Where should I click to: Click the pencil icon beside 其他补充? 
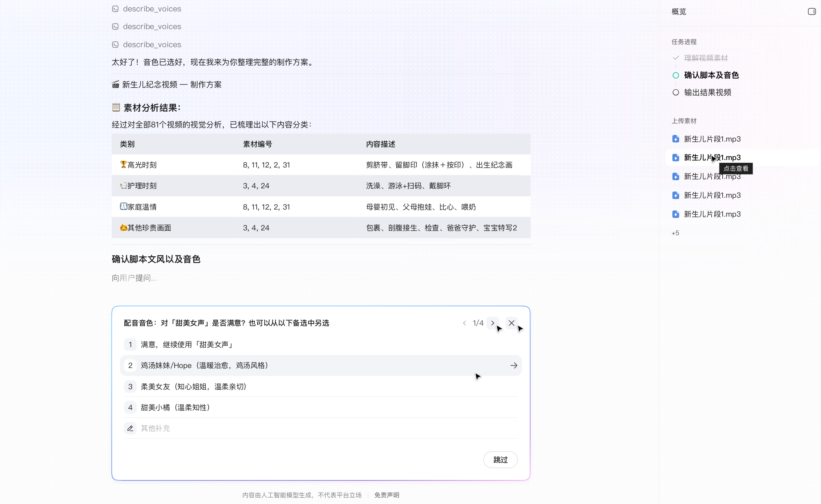coord(130,428)
